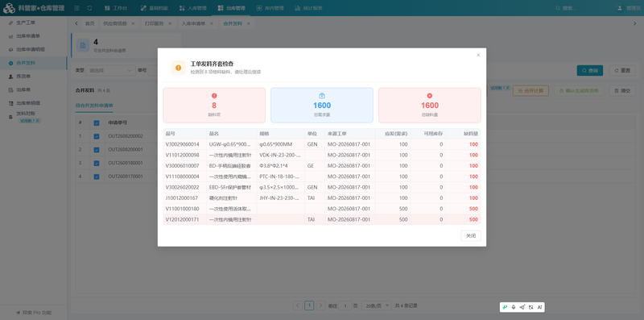Image resolution: width=644 pixels, height=320 pixels.
Task: Open 出库申请单 in sidebar
Action: [x=34, y=36]
